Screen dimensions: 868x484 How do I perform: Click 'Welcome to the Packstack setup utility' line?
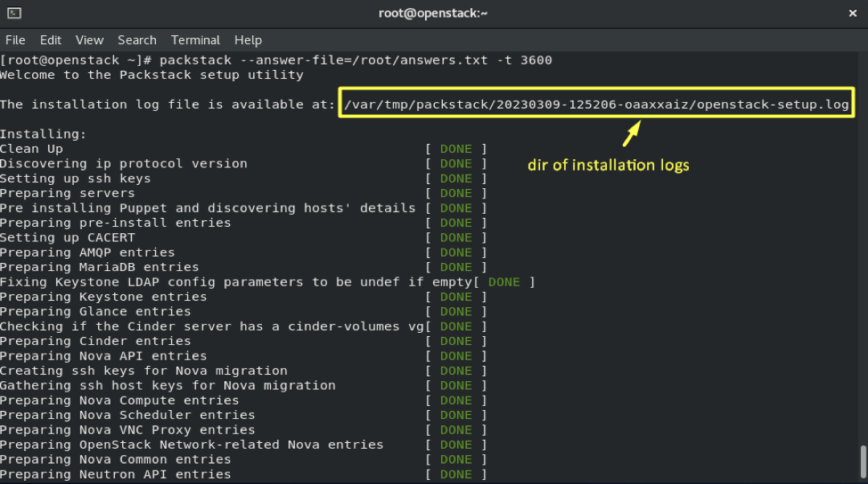(x=152, y=75)
